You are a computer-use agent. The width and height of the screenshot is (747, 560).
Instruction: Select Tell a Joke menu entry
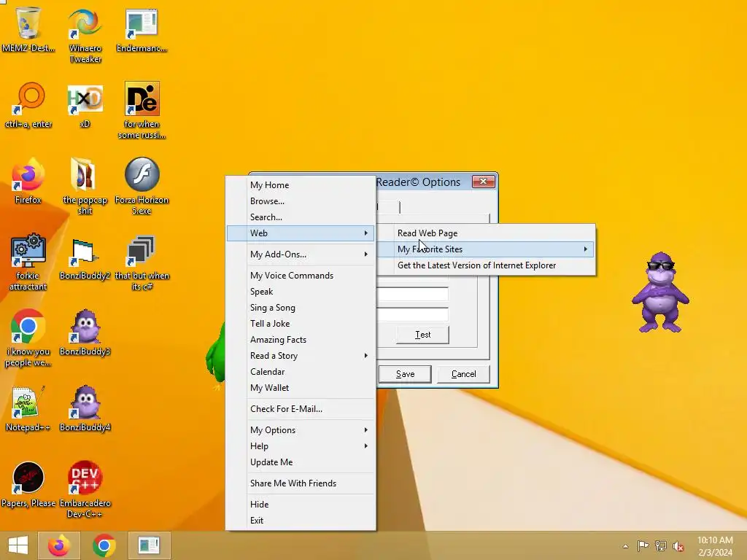(x=301, y=324)
